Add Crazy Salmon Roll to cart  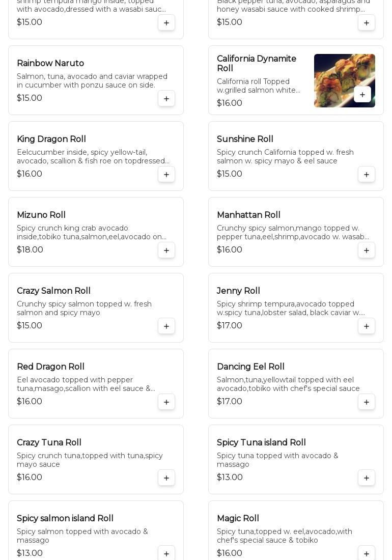point(166,326)
